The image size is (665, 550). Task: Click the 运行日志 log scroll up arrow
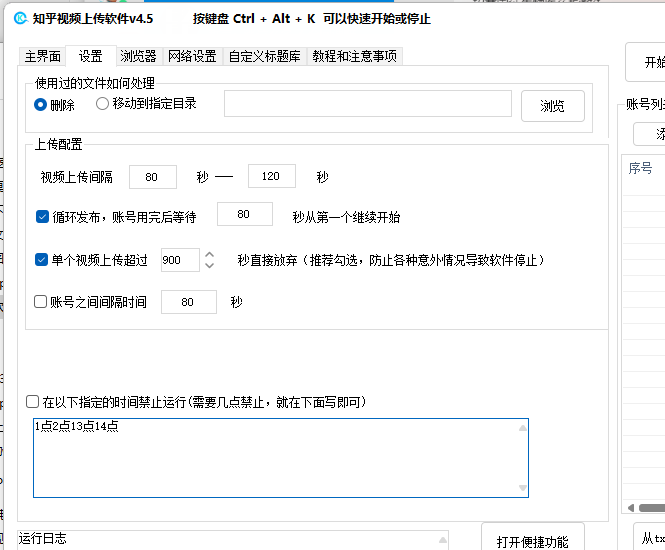pyautogui.click(x=442, y=540)
